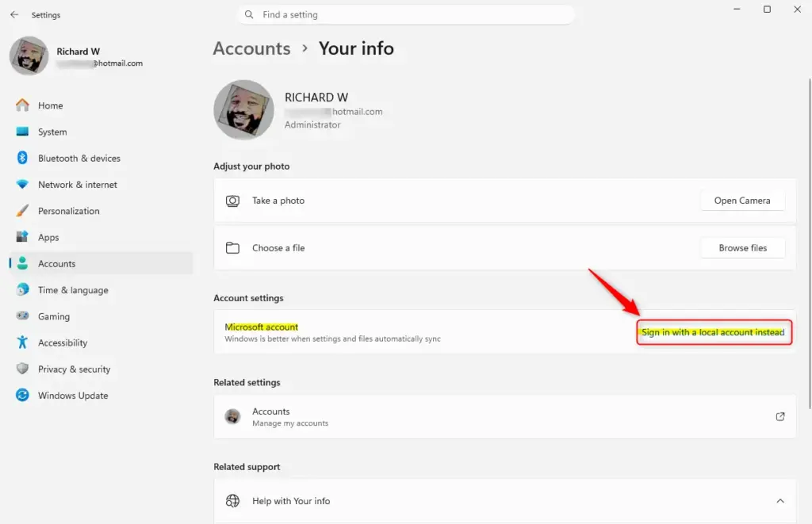
Task: Maximize the Settings window
Action: click(767, 10)
